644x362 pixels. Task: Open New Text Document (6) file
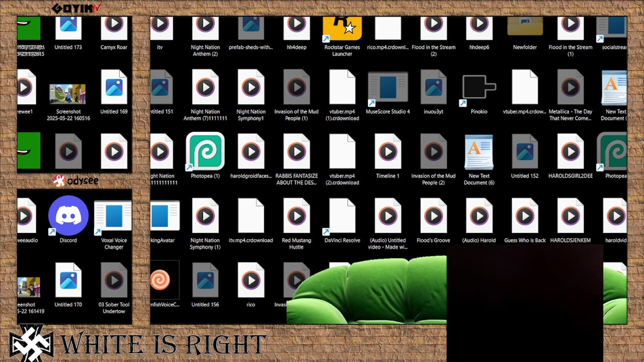(479, 151)
